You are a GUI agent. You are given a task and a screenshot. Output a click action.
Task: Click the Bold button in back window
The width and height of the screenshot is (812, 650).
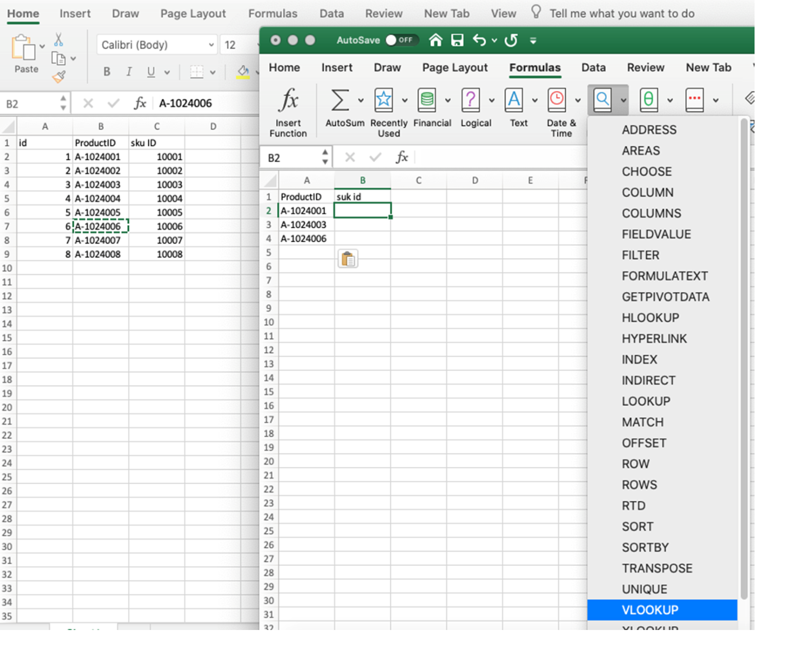point(107,72)
